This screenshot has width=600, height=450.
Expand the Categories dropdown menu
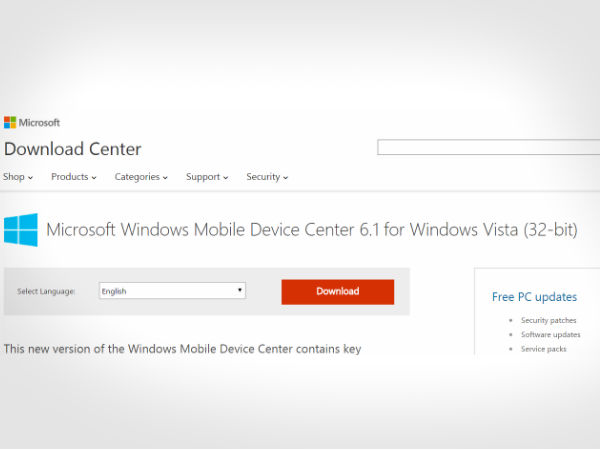click(142, 177)
